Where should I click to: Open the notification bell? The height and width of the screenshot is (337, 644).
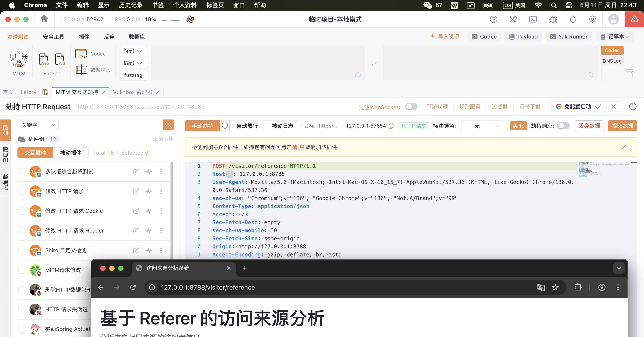[573, 19]
